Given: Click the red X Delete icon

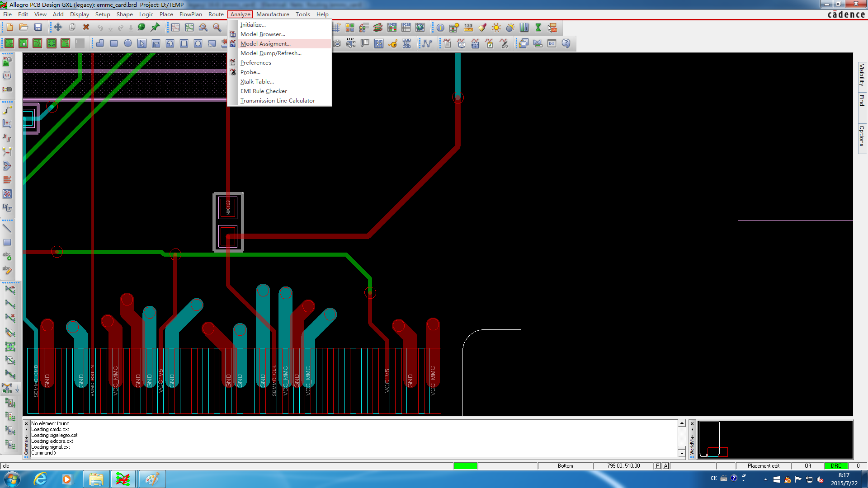Looking at the screenshot, I should [86, 28].
